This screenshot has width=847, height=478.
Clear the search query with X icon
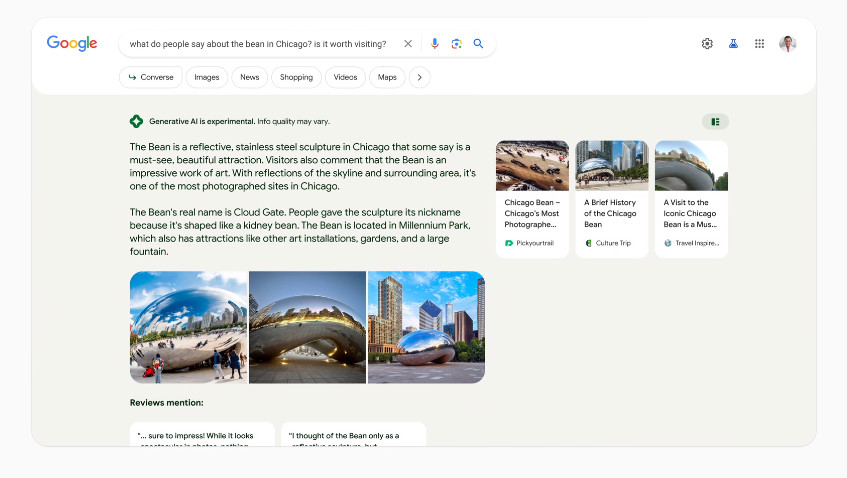(x=408, y=44)
